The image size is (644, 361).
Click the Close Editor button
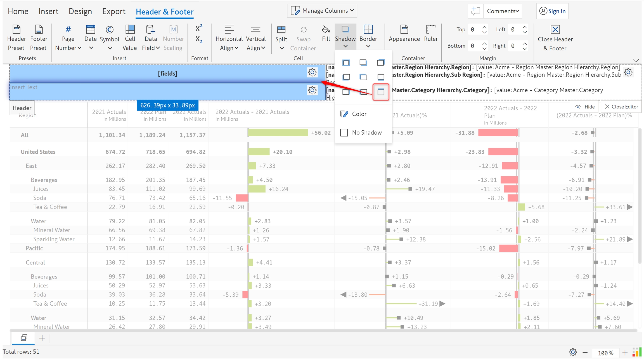click(621, 107)
